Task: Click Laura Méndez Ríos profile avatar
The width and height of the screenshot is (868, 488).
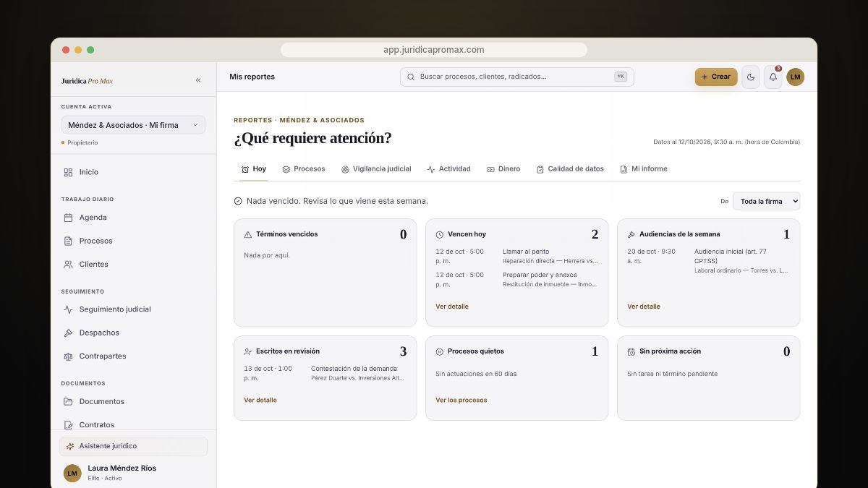Action: click(72, 473)
